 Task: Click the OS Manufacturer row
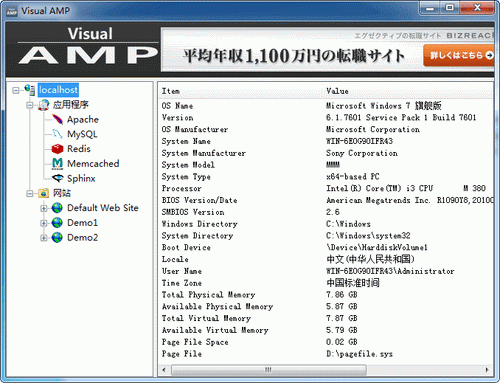click(x=325, y=129)
